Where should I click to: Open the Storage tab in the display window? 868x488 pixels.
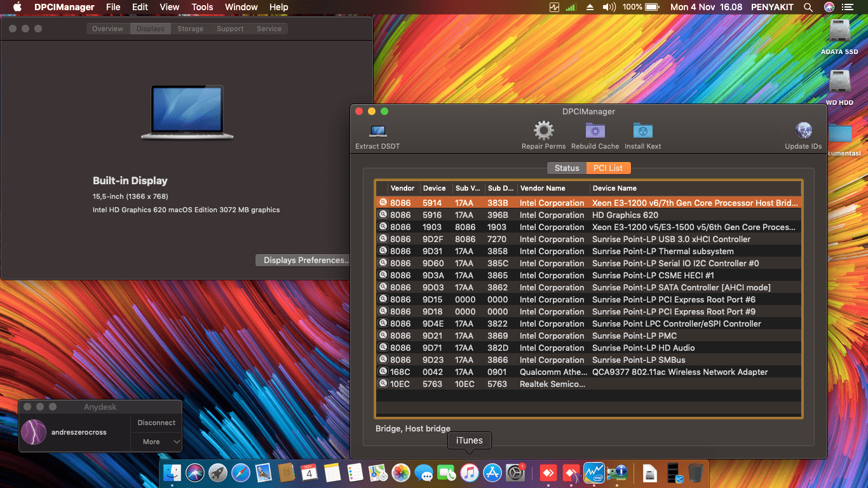(x=190, y=28)
